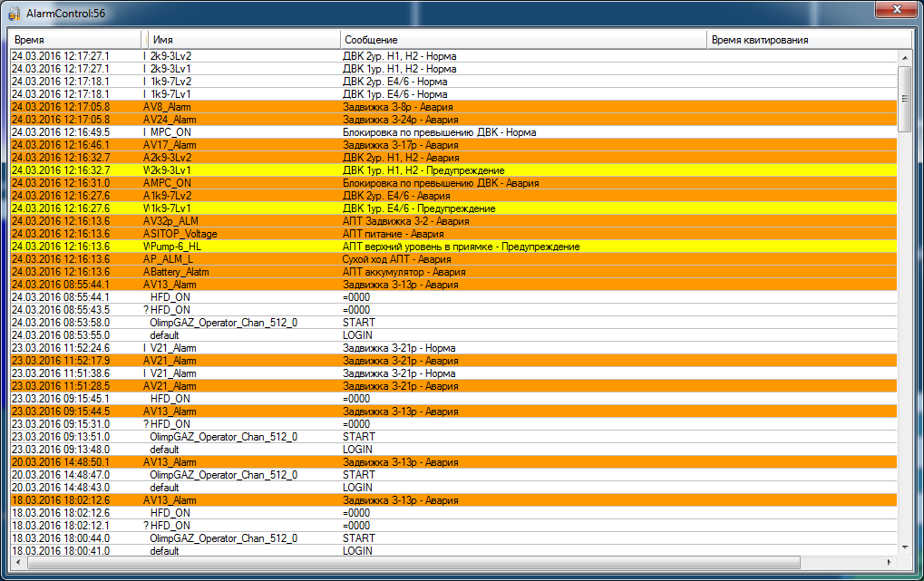Click the vertical scrollbar thumb
The height and width of the screenshot is (581, 924).
click(x=904, y=87)
